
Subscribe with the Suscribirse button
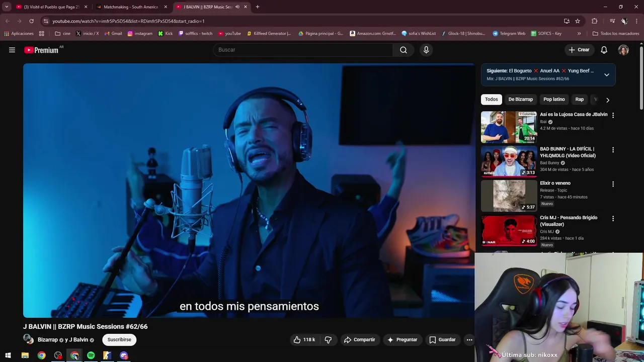click(x=119, y=340)
